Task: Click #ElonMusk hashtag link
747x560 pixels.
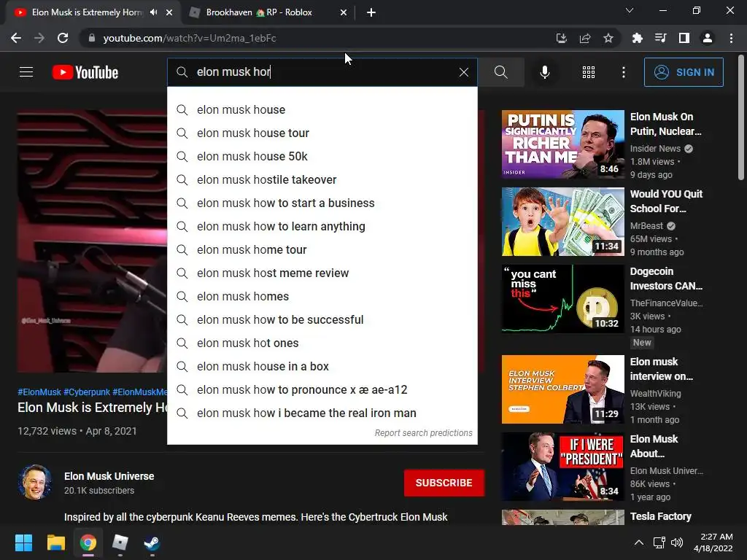Action: 39,392
